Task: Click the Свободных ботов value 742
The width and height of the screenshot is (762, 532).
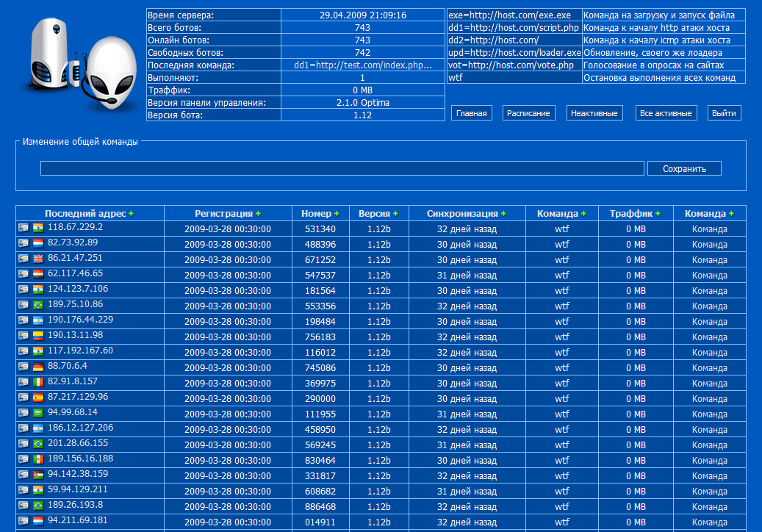Action: [x=362, y=52]
